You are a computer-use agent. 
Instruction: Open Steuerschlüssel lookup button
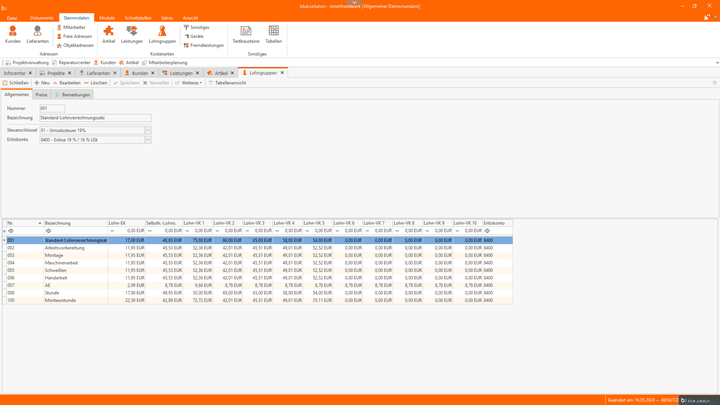148,130
